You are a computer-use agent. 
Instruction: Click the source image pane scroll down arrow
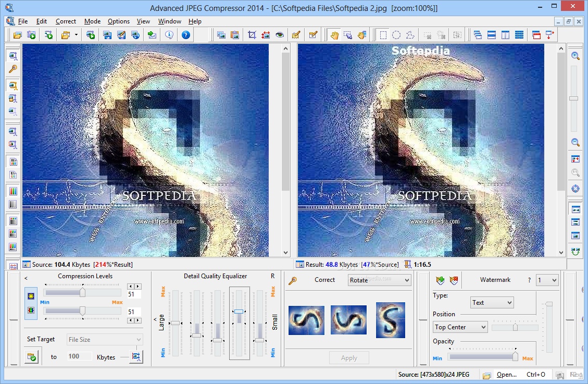(286, 253)
